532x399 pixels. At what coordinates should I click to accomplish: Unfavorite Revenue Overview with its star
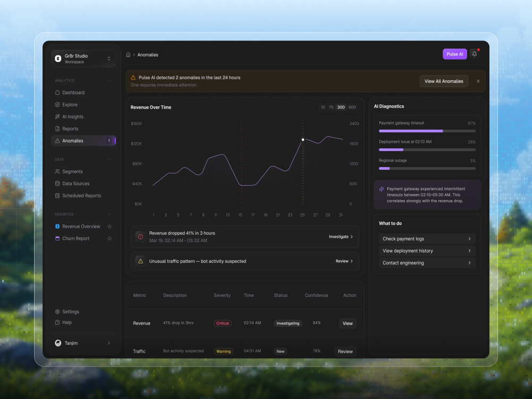pos(110,226)
